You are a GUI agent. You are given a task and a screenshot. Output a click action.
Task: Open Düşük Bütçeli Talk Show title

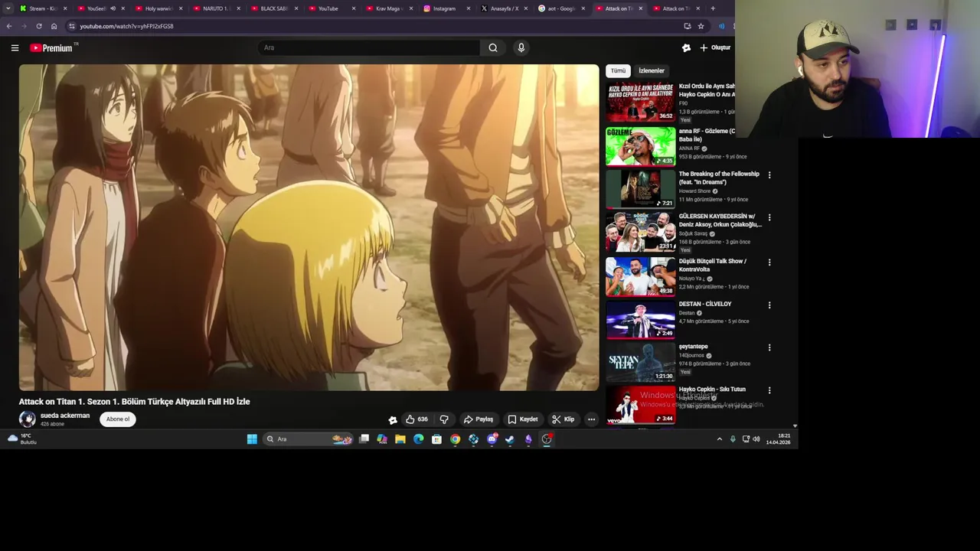tap(713, 265)
